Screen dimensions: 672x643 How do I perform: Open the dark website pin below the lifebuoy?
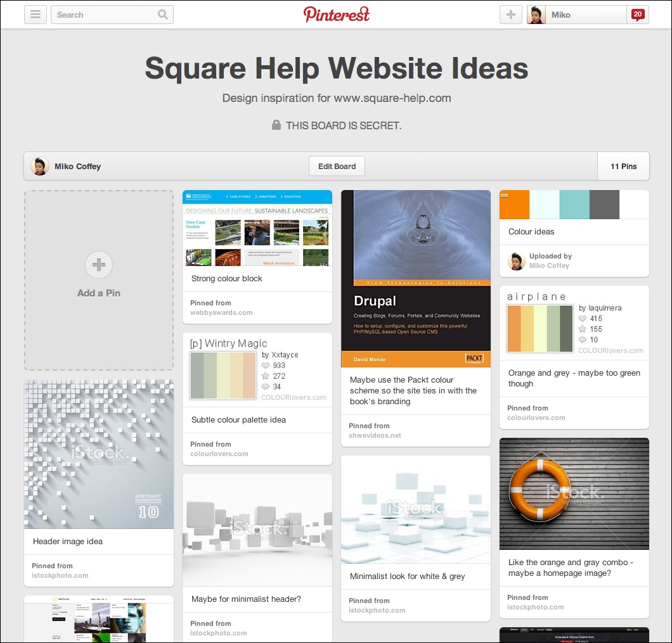tap(574, 635)
